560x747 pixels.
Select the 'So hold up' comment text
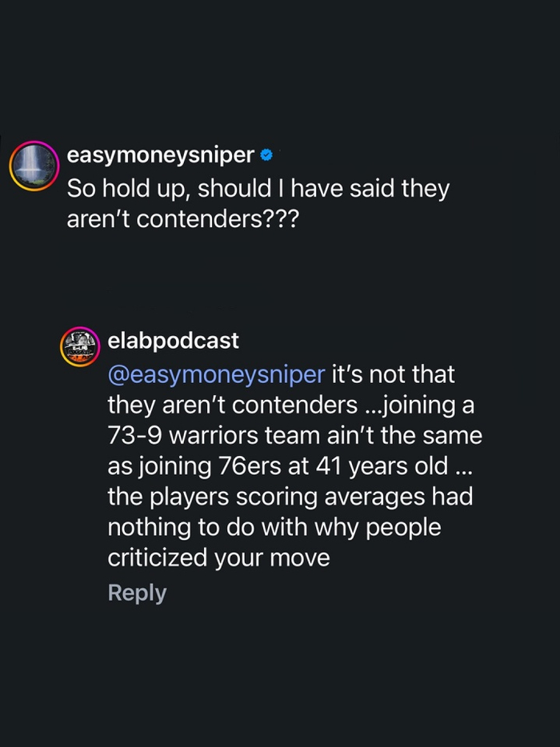[x=258, y=203]
